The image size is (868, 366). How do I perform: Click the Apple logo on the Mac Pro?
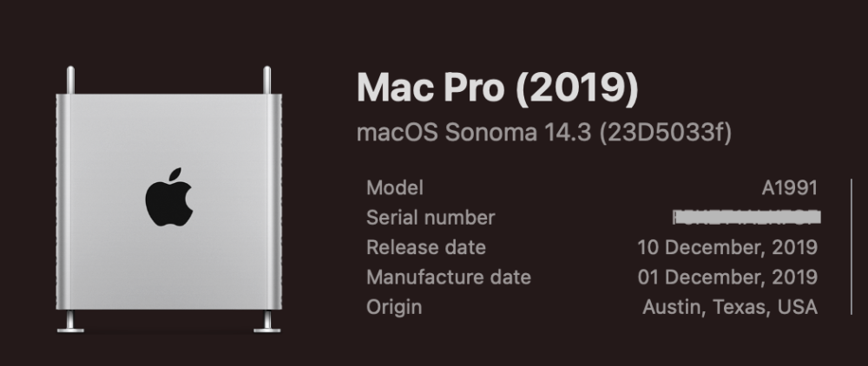pyautogui.click(x=169, y=197)
